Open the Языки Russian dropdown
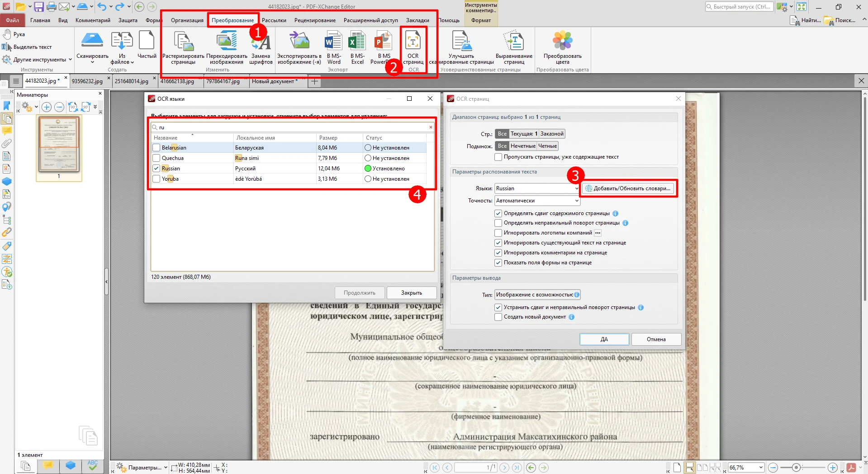 pos(537,188)
